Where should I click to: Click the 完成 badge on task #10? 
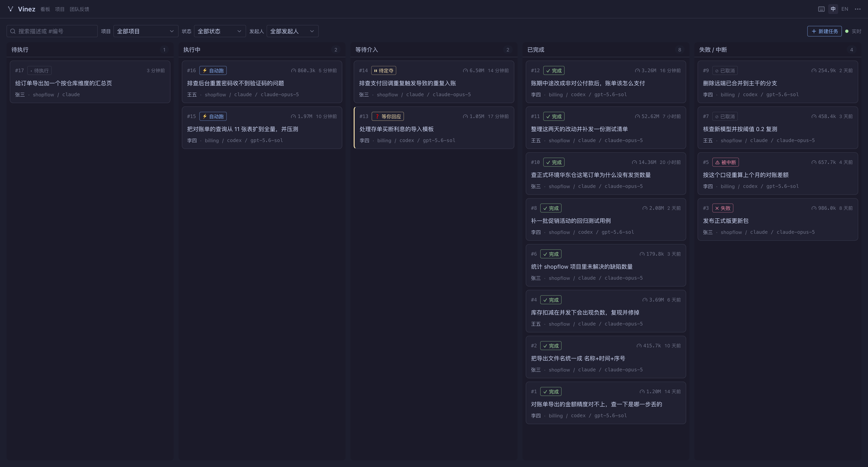coord(554,162)
